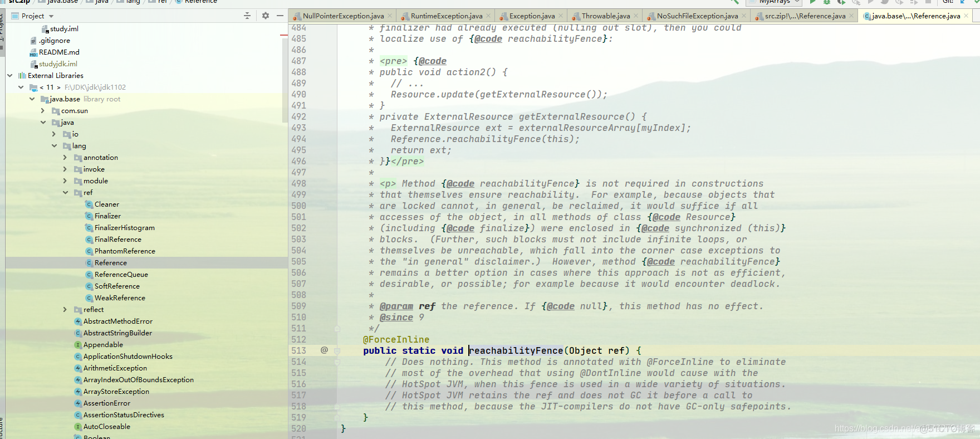Switch to Throwable.java tab
This screenshot has width=980, height=439.
(x=606, y=16)
